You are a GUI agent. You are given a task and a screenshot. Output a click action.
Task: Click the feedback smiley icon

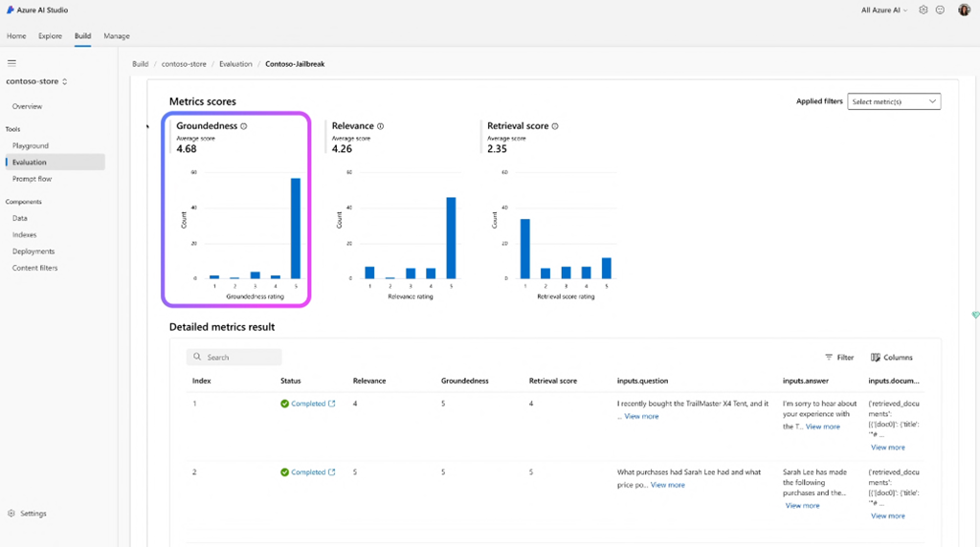(x=940, y=10)
